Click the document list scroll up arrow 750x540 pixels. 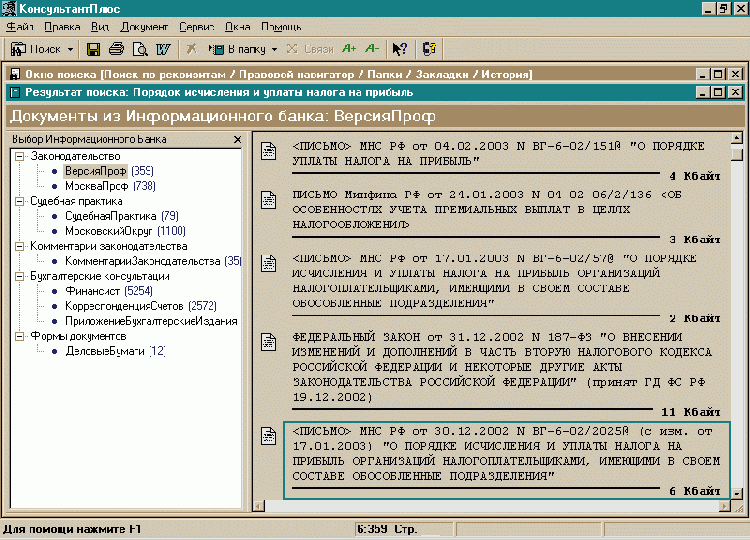(x=737, y=139)
